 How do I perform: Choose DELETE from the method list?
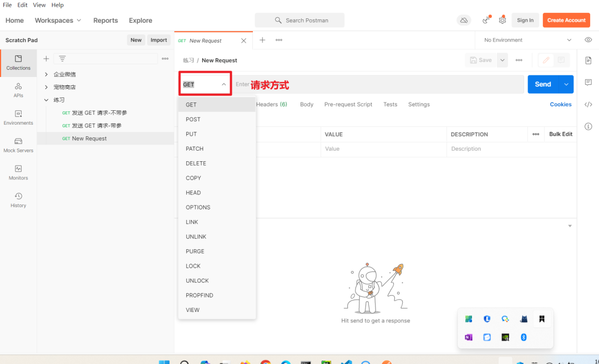coord(196,163)
